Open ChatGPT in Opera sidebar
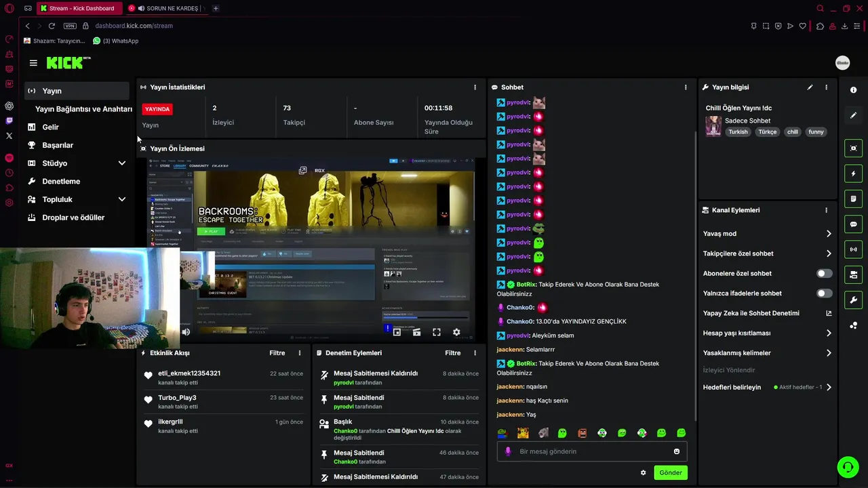868x488 pixels. click(x=9, y=106)
